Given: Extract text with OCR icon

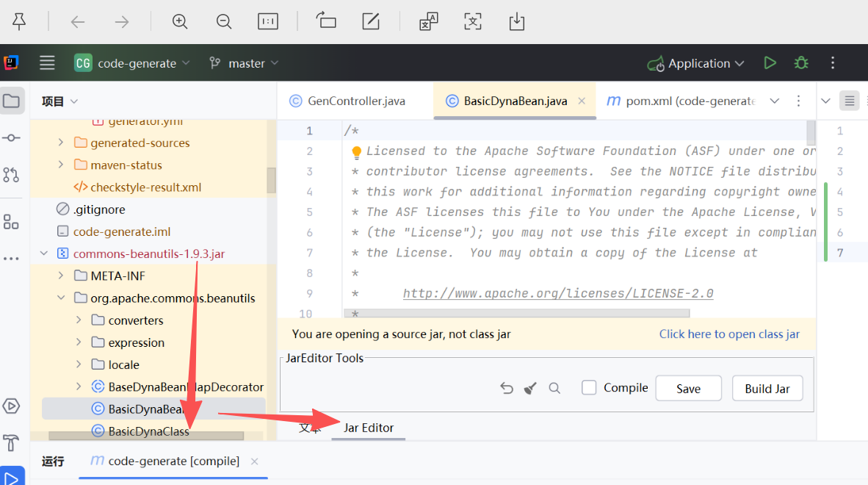Looking at the screenshot, I should click(473, 21).
